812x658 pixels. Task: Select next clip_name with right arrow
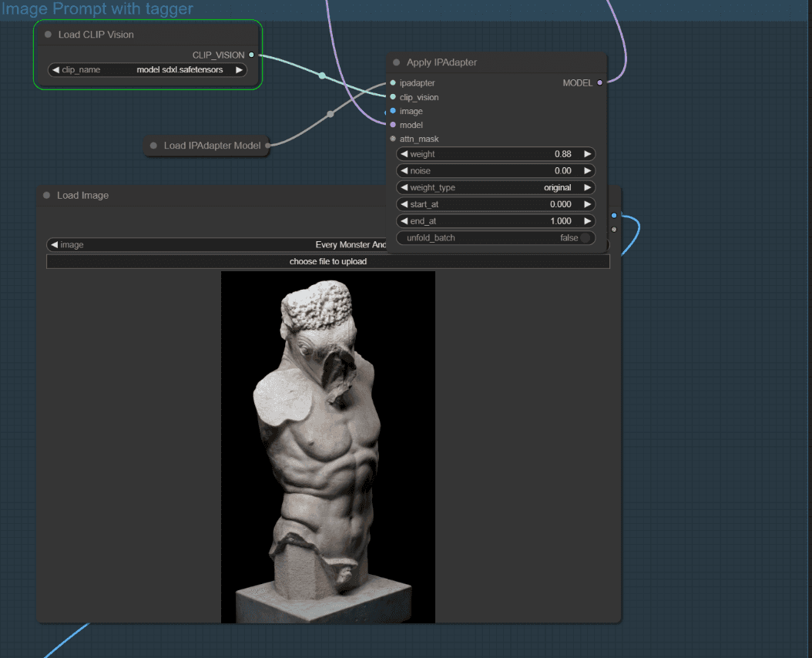click(x=239, y=70)
